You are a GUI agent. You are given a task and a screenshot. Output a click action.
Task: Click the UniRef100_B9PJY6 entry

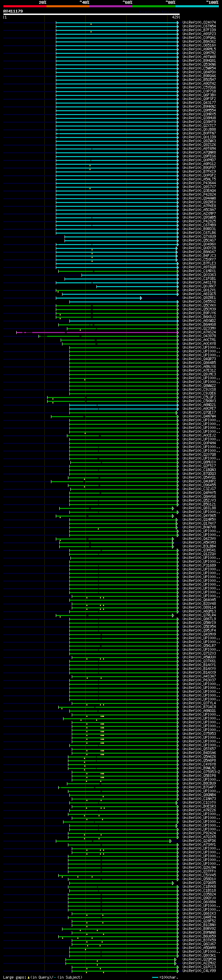tap(199, 313)
